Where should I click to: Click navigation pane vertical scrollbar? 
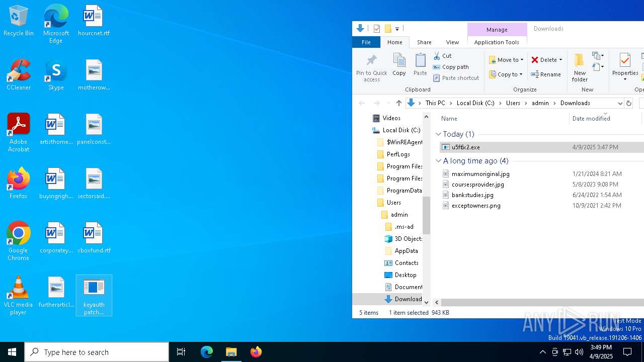[x=426, y=215]
